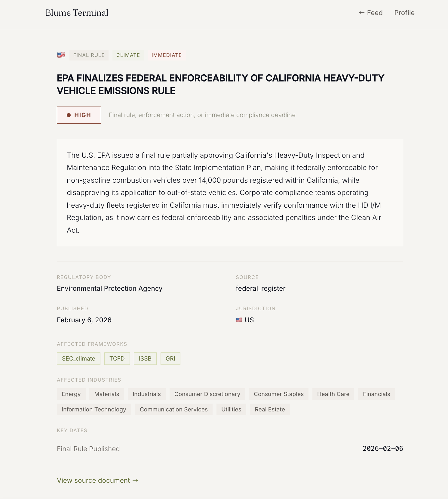
Task: Click the FINAL RULE badge
Action: (89, 55)
